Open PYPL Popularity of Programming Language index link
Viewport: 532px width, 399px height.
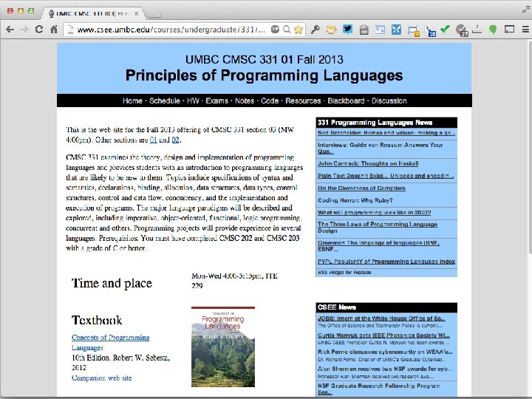(x=386, y=262)
